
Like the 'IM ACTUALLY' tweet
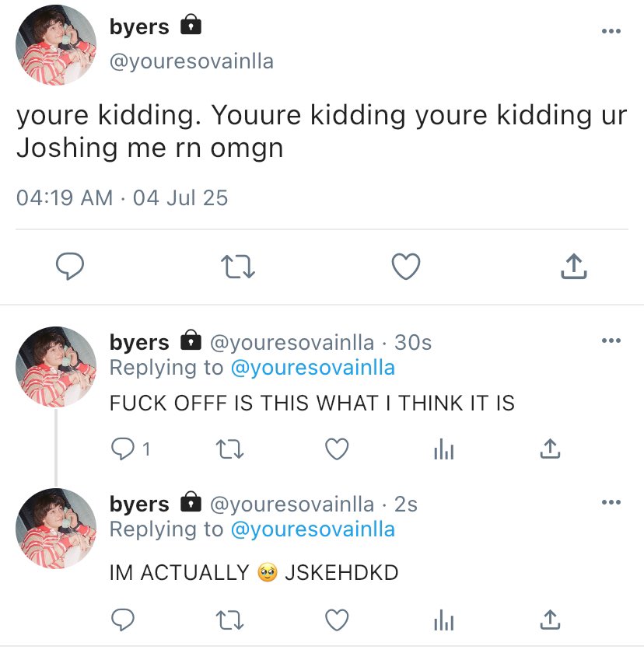tap(336, 620)
